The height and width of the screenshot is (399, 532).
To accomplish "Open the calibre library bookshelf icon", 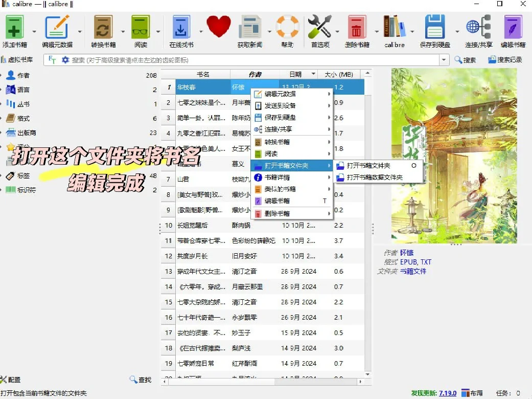I will click(395, 27).
